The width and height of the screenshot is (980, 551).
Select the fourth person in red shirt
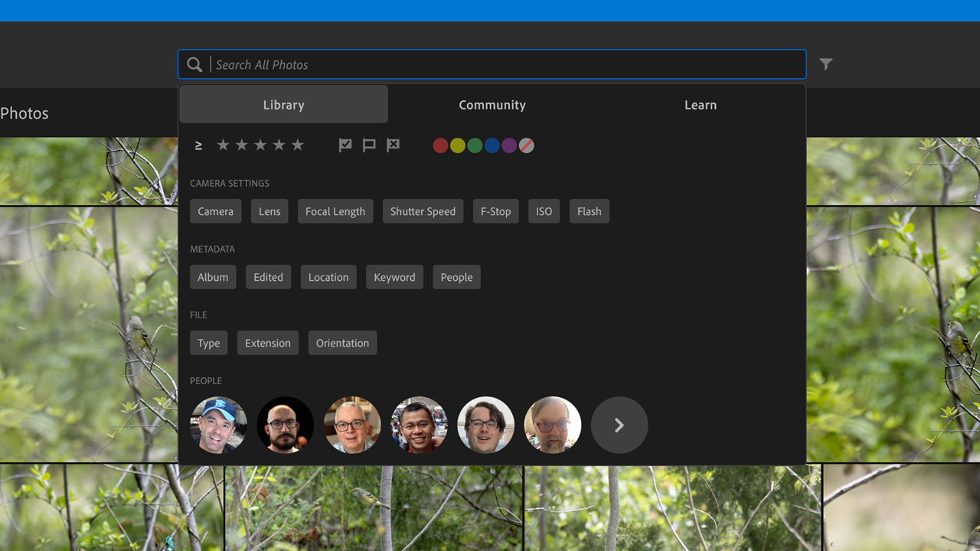click(x=419, y=425)
